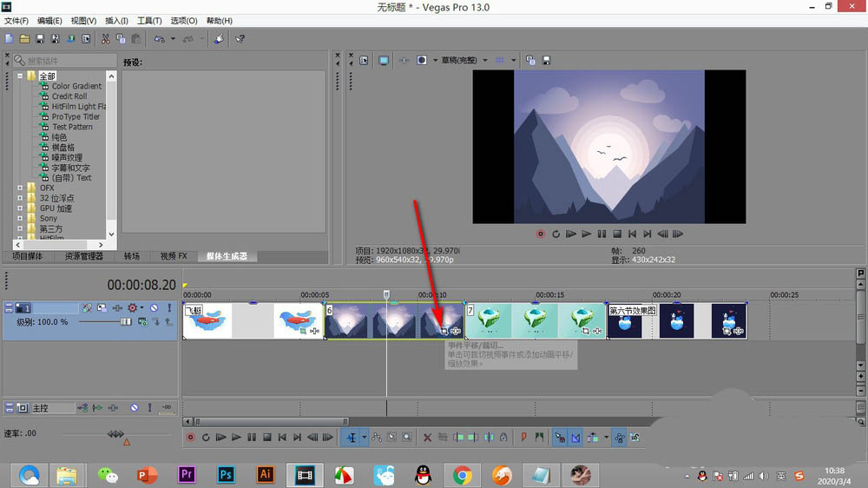Copy preview snapshot to clipboard

pyautogui.click(x=530, y=61)
